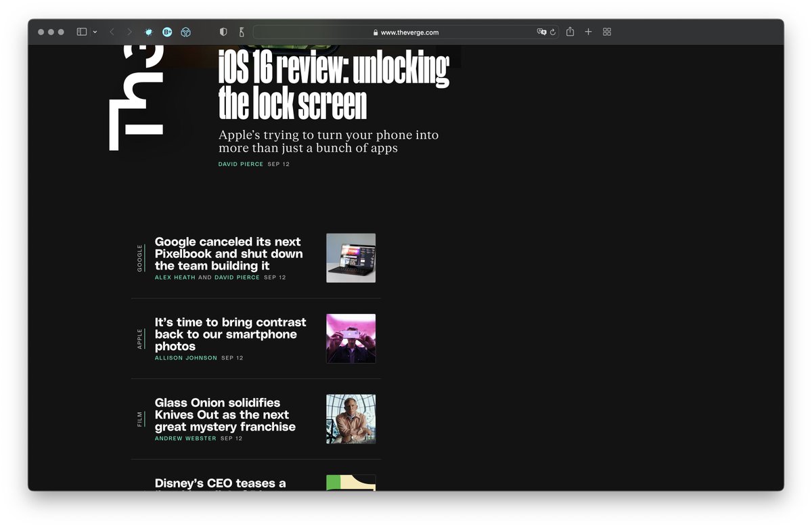
Task: Click the Pixelbook laptop thumbnail
Action: pyautogui.click(x=351, y=258)
